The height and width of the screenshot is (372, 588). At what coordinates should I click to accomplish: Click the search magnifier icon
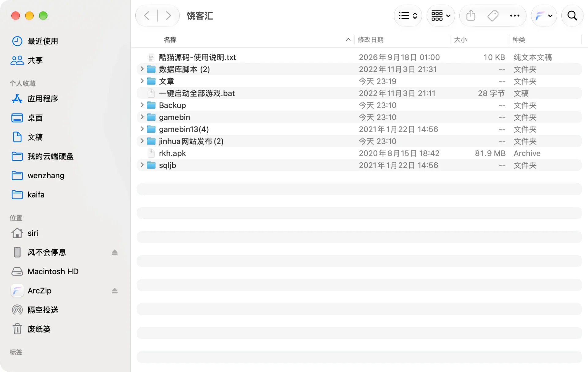click(x=572, y=16)
